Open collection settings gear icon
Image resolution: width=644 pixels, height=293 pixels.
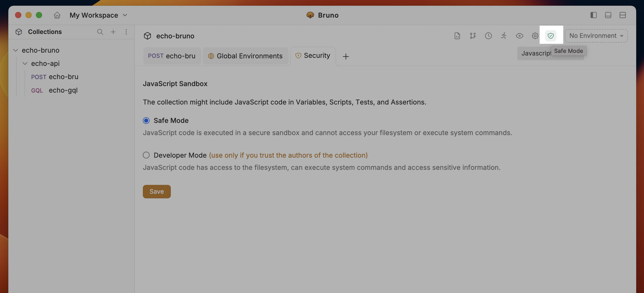click(535, 36)
